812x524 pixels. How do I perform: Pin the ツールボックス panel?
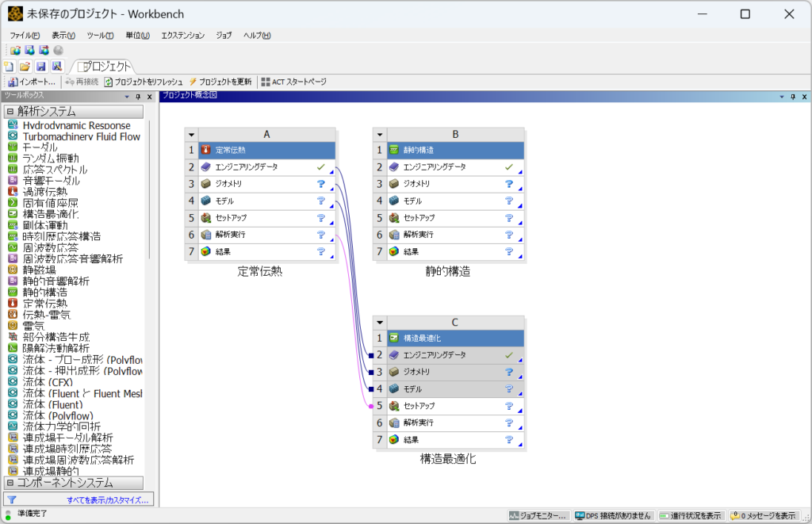[138, 97]
